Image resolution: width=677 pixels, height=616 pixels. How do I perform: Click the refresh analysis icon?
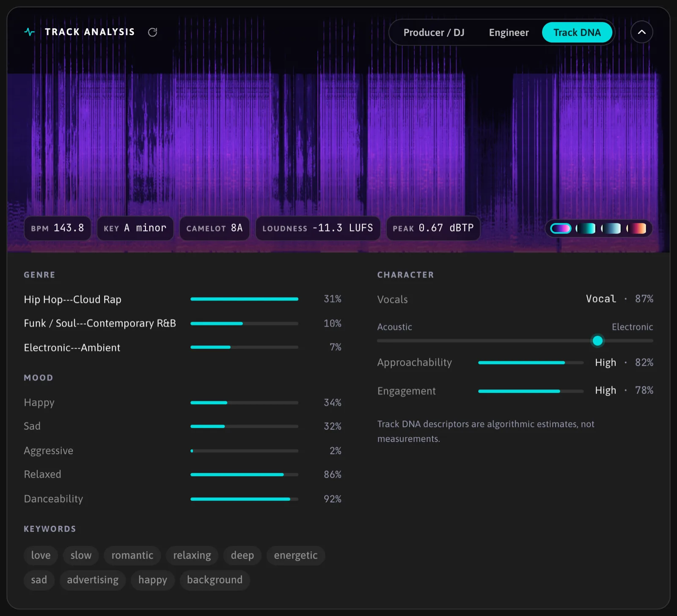153,32
